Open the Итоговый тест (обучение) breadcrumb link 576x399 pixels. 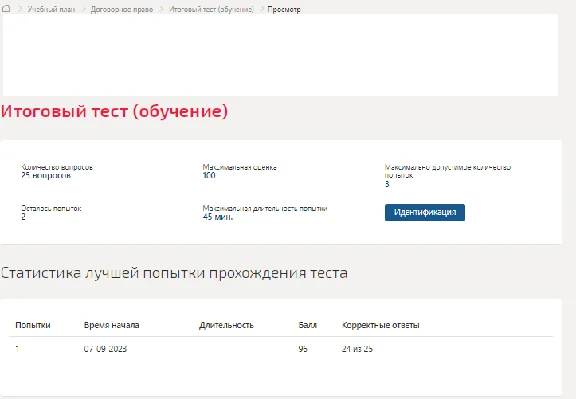211,10
